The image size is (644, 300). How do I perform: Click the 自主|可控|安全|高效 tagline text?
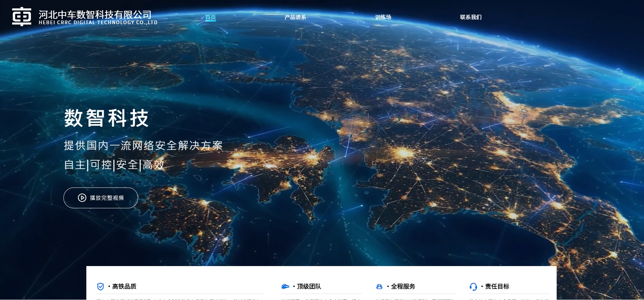pyautogui.click(x=114, y=165)
